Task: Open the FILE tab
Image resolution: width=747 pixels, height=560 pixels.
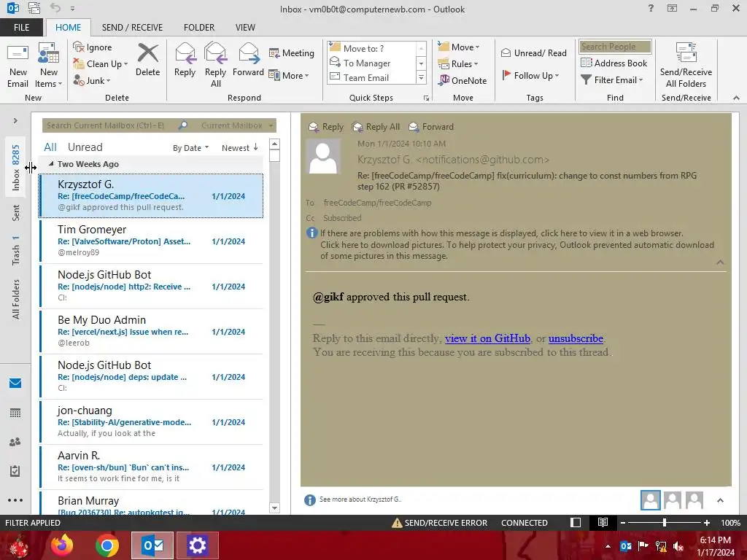Action: click(21, 28)
